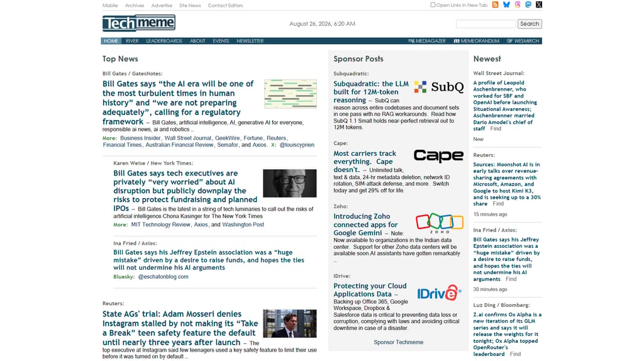Click the Zoho sponsor logo
This screenshot has width=644, height=361.
pyautogui.click(x=439, y=223)
